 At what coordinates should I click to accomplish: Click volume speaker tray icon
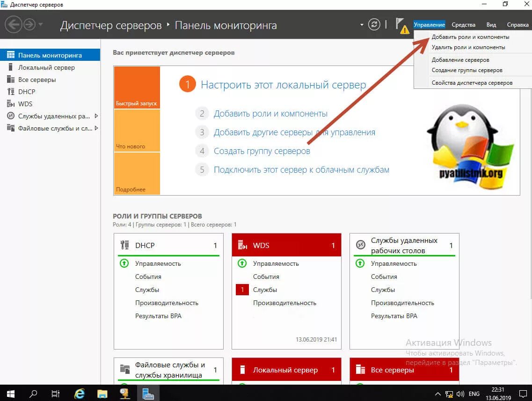coord(460,394)
